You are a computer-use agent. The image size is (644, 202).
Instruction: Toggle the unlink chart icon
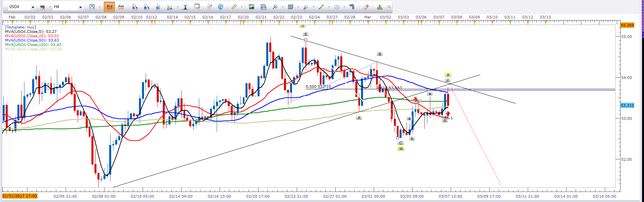click(x=43, y=7)
